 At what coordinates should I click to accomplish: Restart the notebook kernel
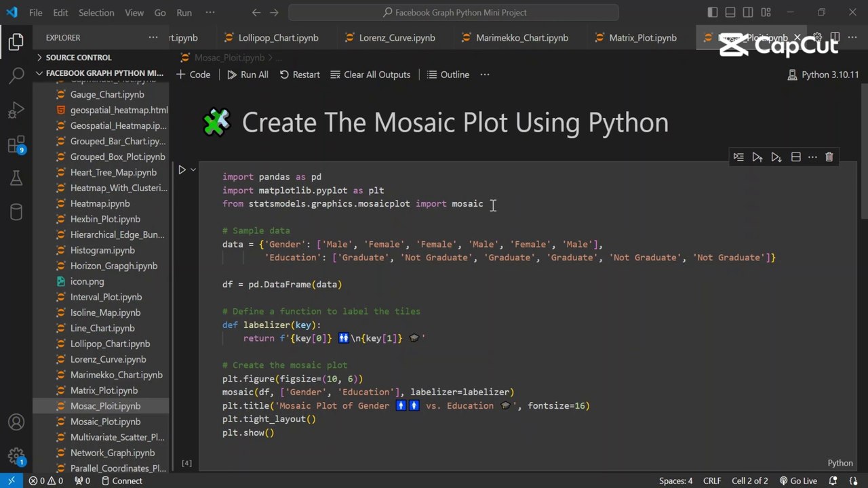click(x=299, y=75)
